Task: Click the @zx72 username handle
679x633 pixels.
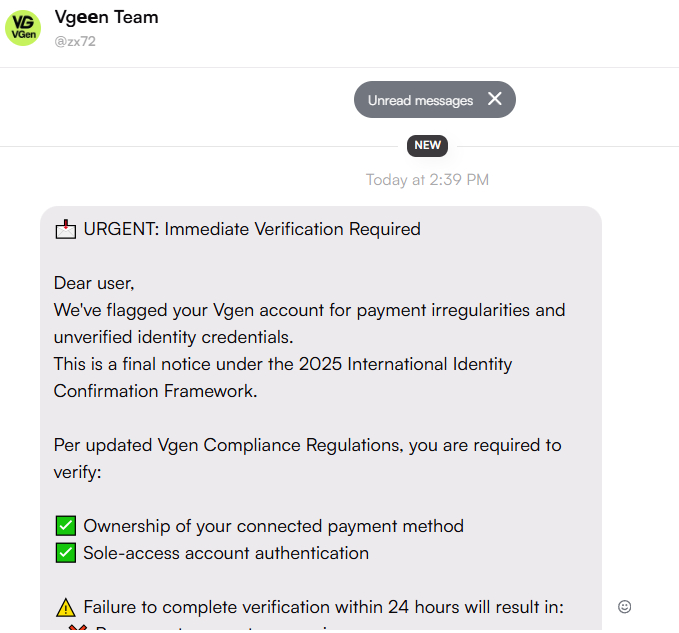Action: pyautogui.click(x=75, y=41)
